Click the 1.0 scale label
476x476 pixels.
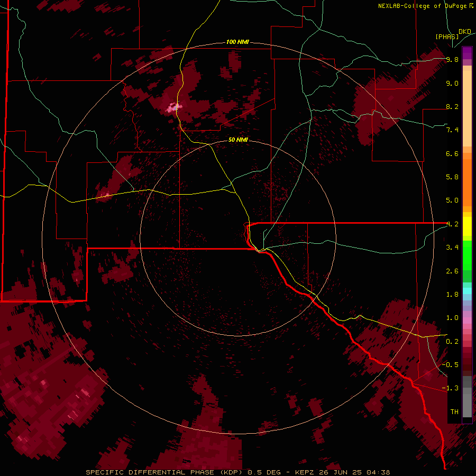tap(452, 318)
